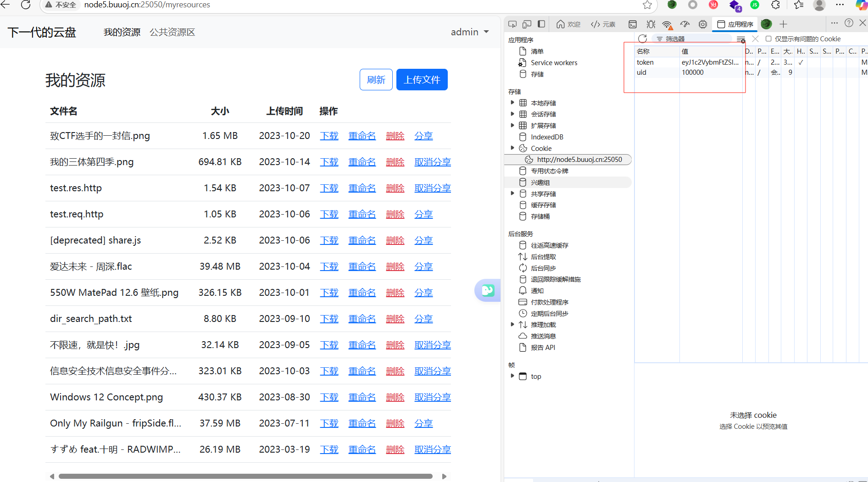The height and width of the screenshot is (482, 868).
Task: Expand the Session Storage tree node
Action: click(x=512, y=114)
